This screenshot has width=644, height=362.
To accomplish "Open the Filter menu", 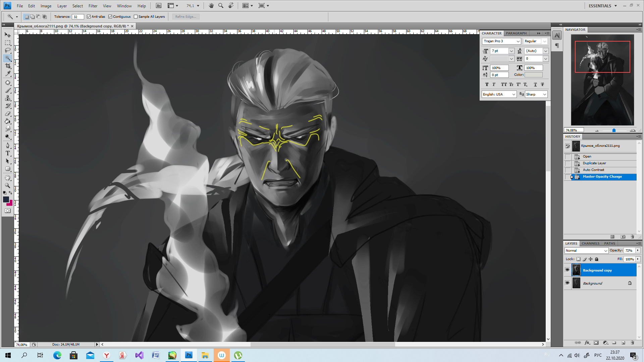I will pyautogui.click(x=93, y=6).
